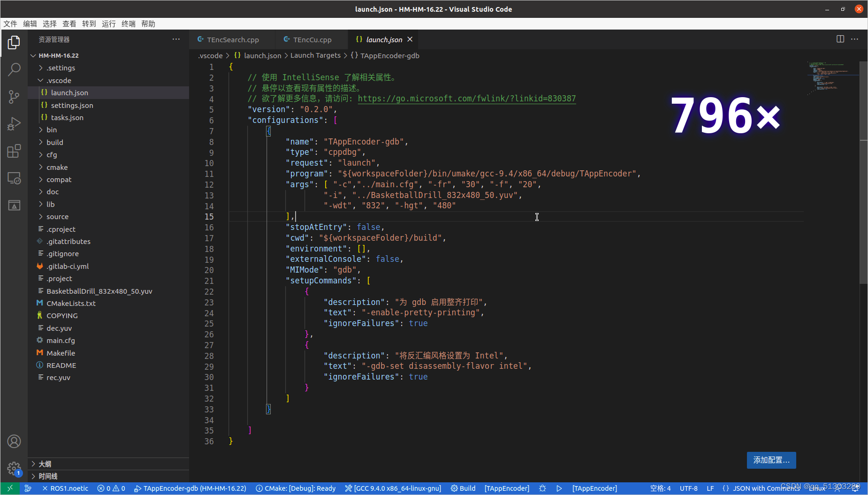This screenshot has width=868, height=495.
Task: Open main.cfg file
Action: coord(108,341)
